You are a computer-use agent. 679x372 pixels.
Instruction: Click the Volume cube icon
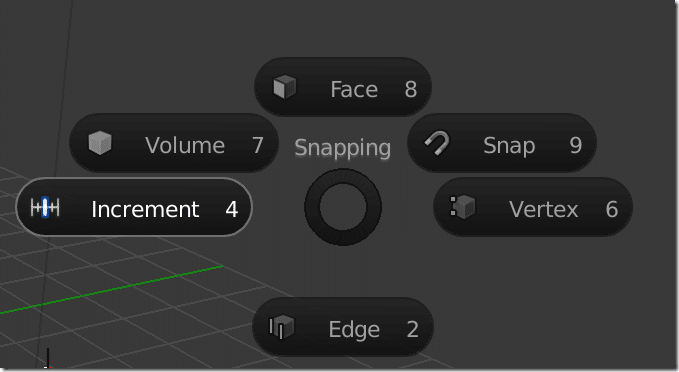pyautogui.click(x=100, y=142)
